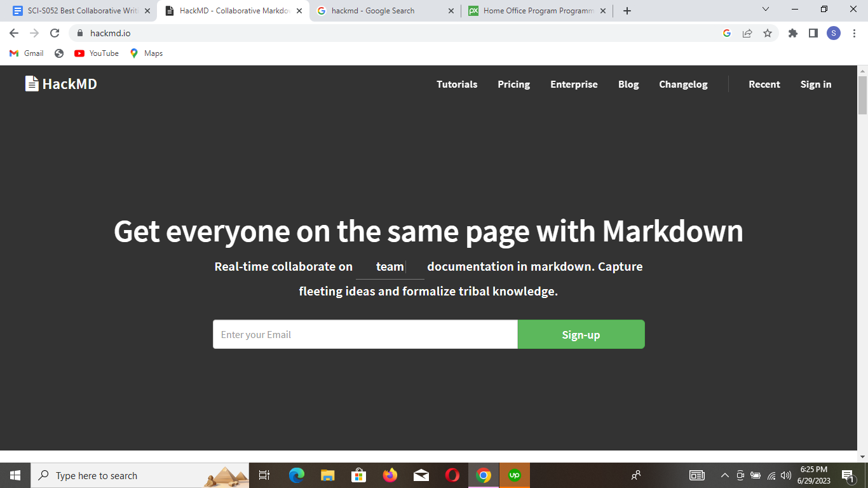Viewport: 868px width, 488px height.
Task: Open the tab search dropdown arrow
Action: (765, 10)
